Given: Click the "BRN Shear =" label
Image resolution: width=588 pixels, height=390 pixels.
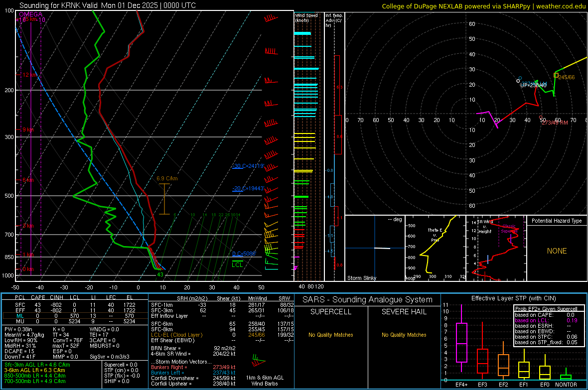Looking at the screenshot, I should coord(166,348).
